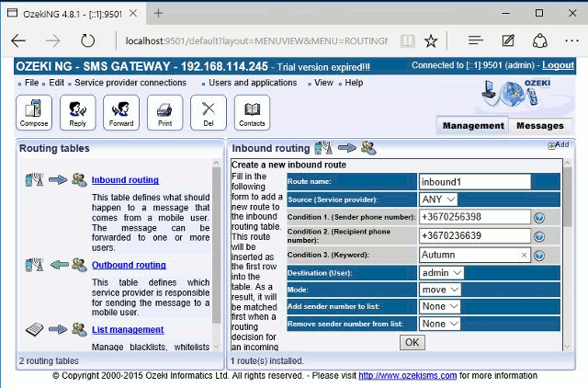Viewport: 588px width, 388px height.
Task: Open the View menu
Action: 323,83
